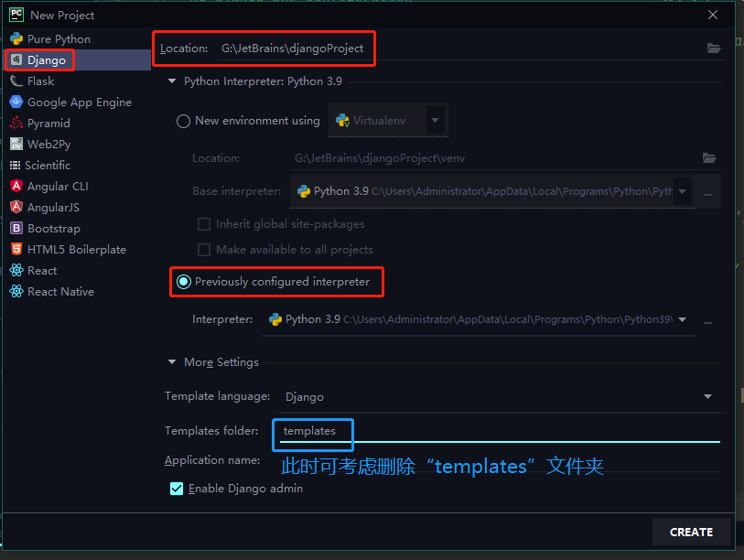Open Virtualenv environment dropdown
The image size is (744, 560).
coord(435,121)
